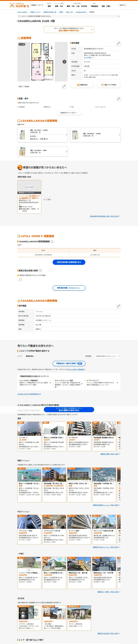Open タマホーム 1868万円 custom home card
Screen dimensions: 138x644
point(79,618)
